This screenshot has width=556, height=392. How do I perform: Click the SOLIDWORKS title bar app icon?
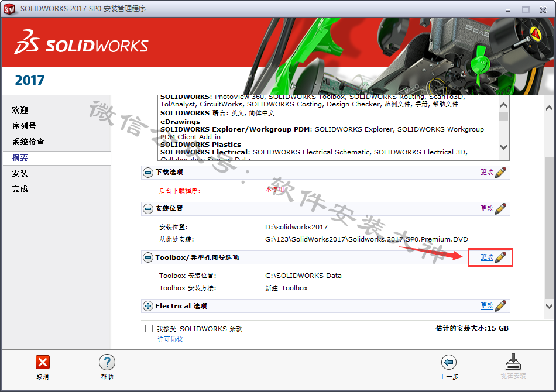click(x=9, y=9)
